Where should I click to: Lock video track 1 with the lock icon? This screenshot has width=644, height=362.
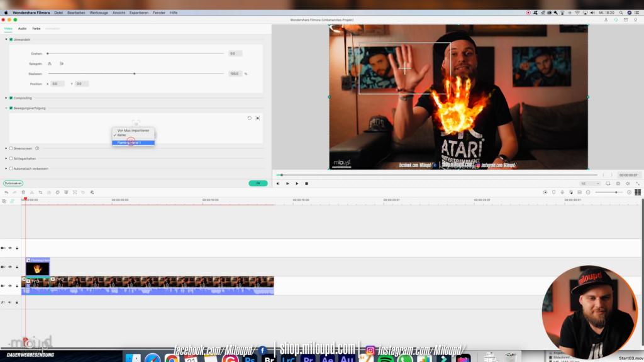[17, 286]
